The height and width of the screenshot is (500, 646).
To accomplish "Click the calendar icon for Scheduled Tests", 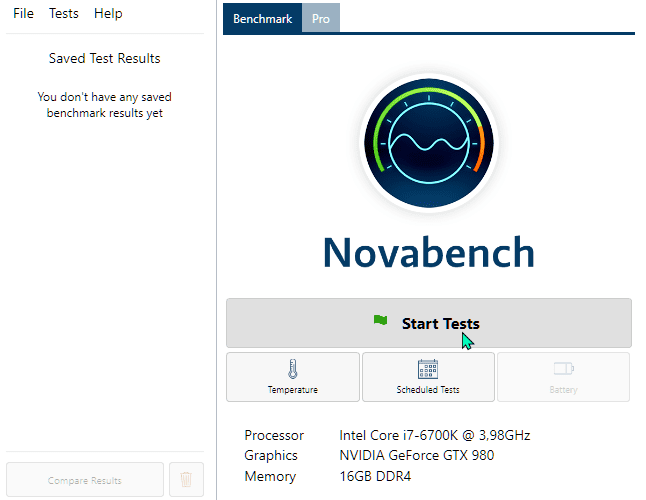I will click(428, 369).
